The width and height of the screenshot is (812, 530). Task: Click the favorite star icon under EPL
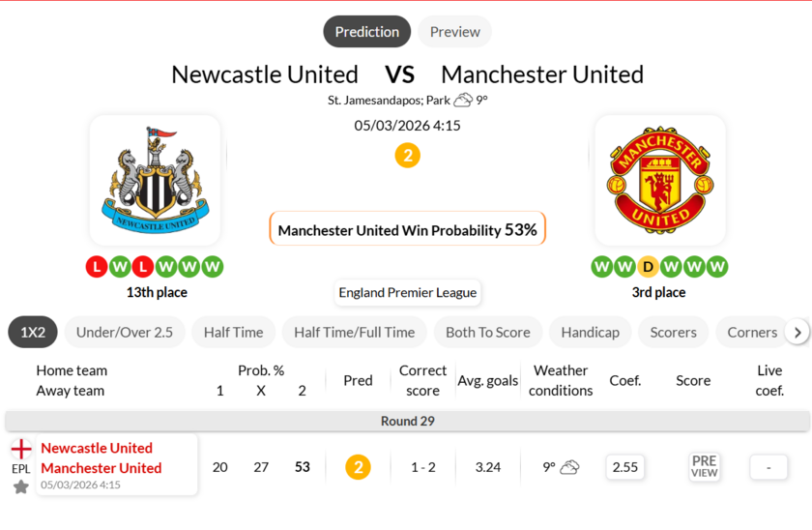point(21,486)
